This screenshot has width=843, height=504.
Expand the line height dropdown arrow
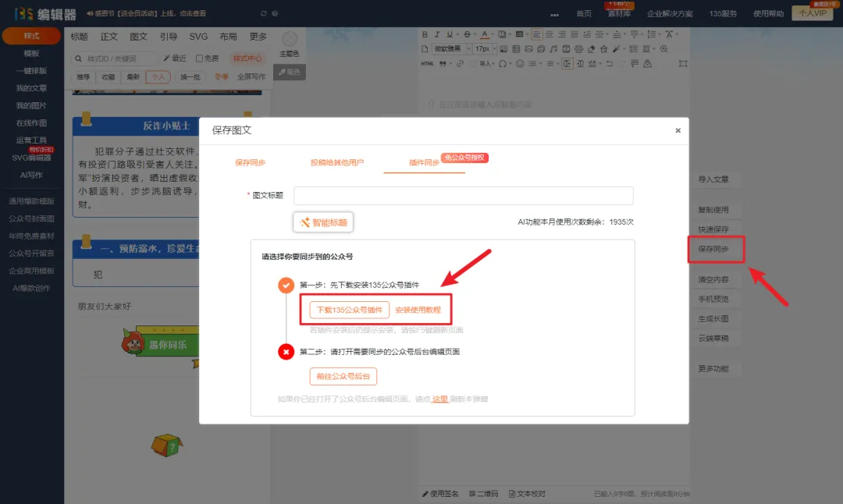pyautogui.click(x=659, y=34)
